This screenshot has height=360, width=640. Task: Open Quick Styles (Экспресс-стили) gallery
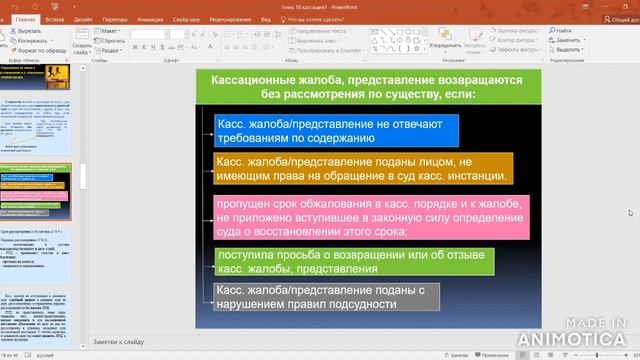pyautogui.click(x=474, y=42)
